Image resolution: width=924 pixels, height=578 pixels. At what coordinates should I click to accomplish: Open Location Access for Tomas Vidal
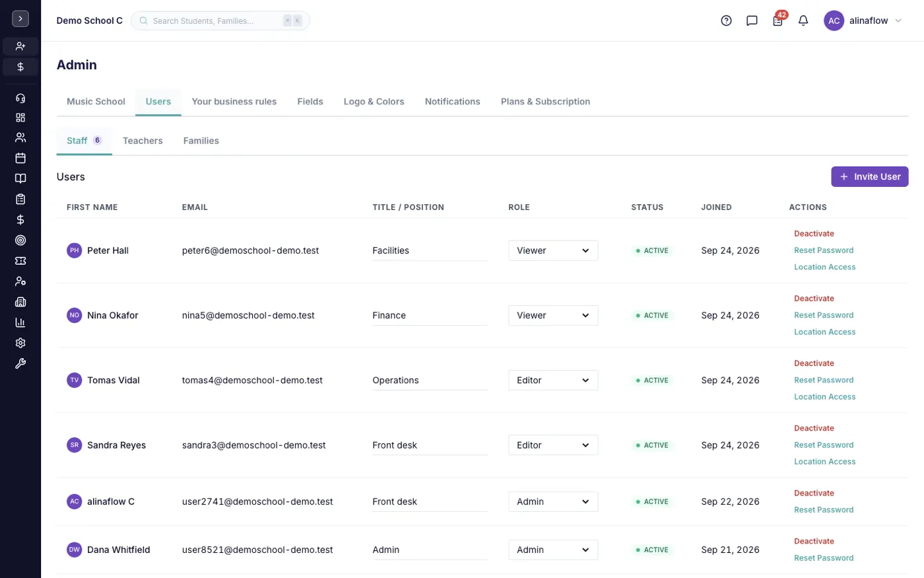coord(825,396)
